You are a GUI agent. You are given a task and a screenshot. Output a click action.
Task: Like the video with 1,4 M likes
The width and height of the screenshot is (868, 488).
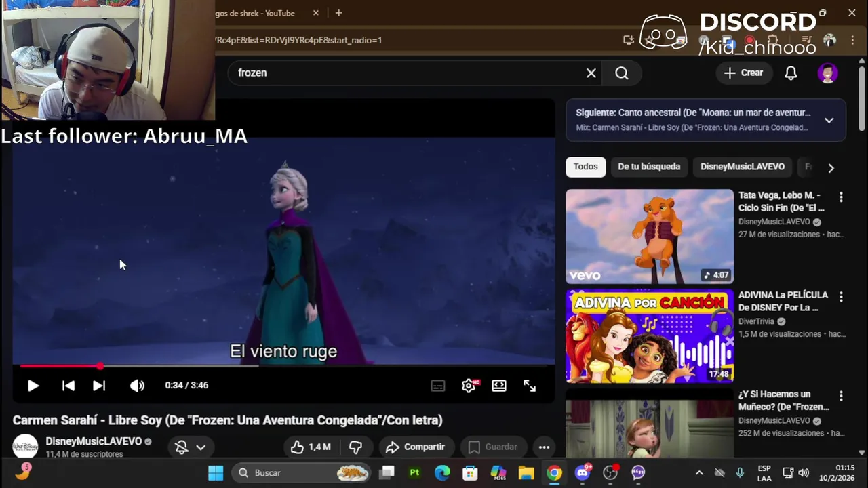310,447
